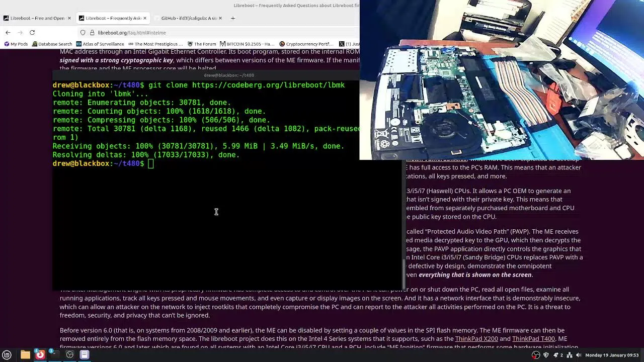This screenshot has height=362, width=644.
Task: Open the My Pods bookmark
Action: click(16, 44)
